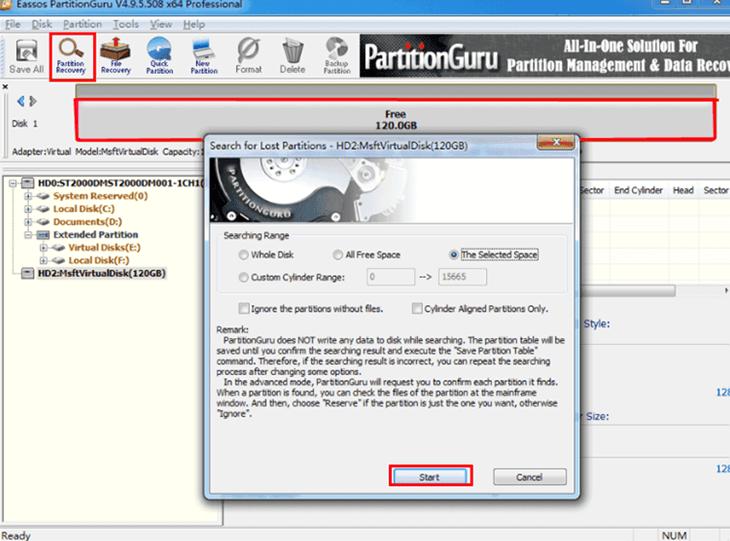This screenshot has width=730, height=541.
Task: Open the Help menu
Action: pos(194,24)
